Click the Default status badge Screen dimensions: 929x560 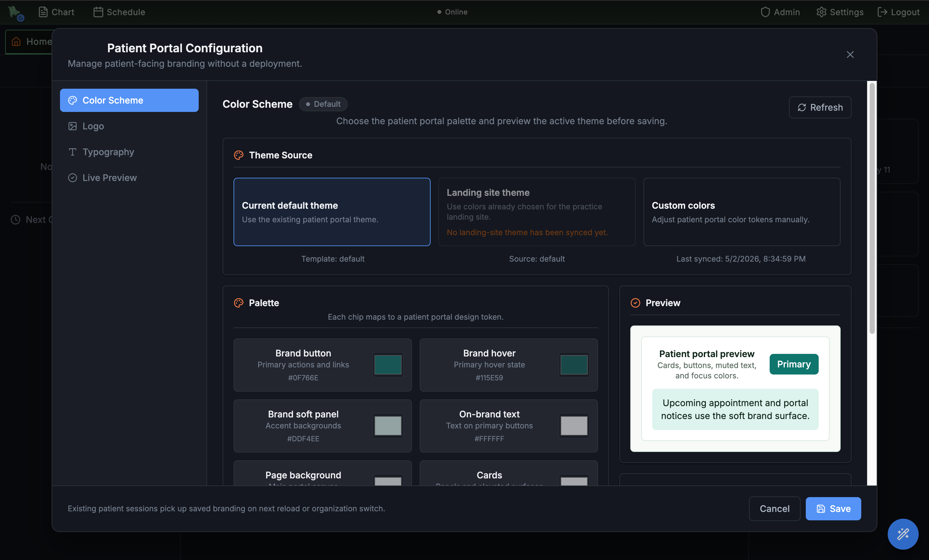pyautogui.click(x=323, y=104)
